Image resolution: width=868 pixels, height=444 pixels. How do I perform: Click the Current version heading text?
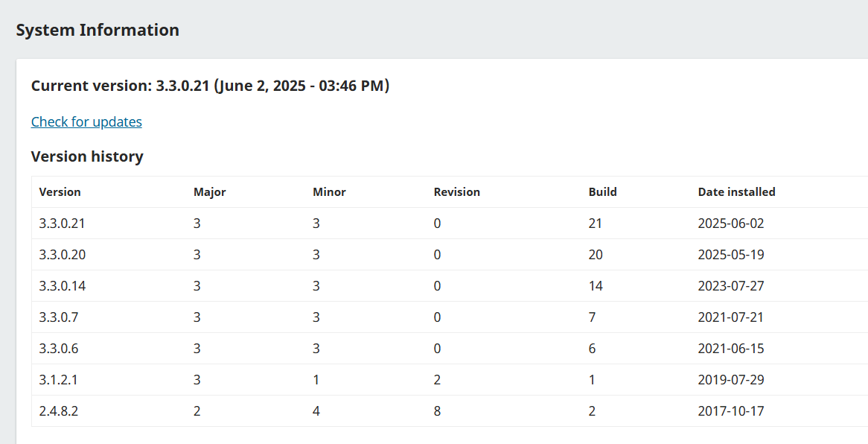click(210, 86)
